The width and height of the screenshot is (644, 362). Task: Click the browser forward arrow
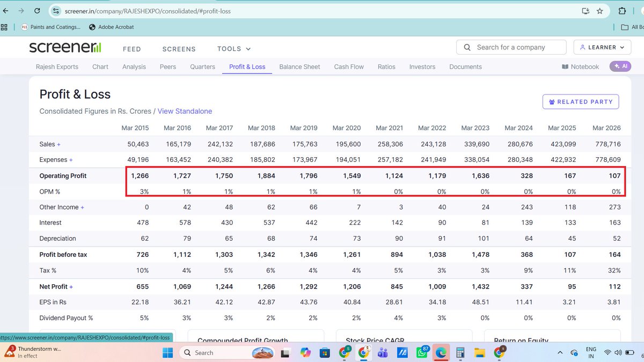click(21, 11)
